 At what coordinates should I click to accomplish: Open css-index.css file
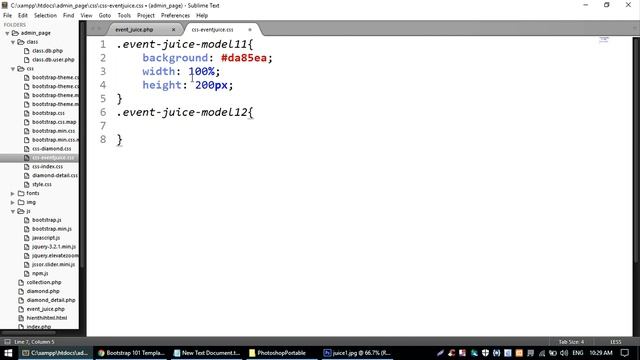(x=47, y=167)
